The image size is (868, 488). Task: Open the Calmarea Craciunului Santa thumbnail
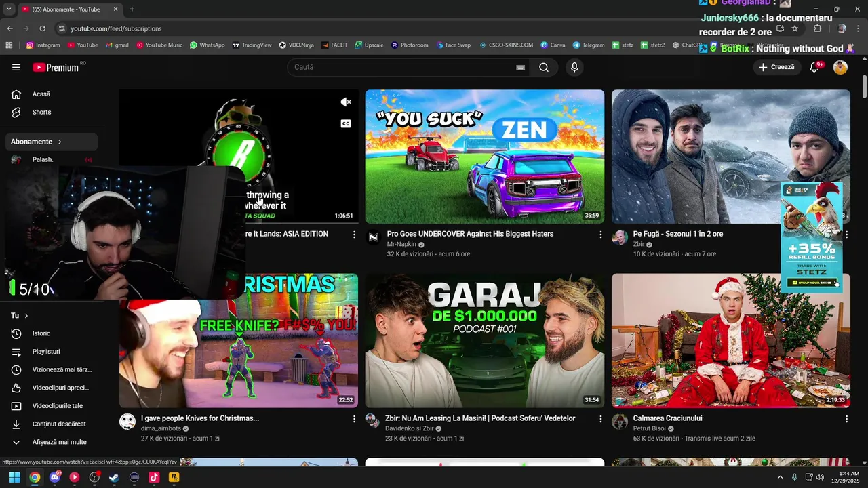tap(731, 340)
